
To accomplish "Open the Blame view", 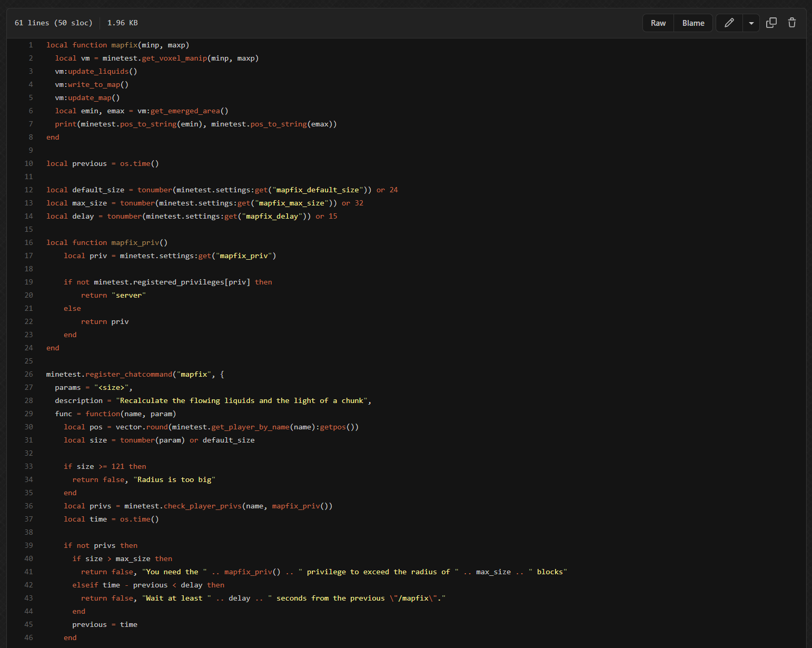I will point(693,23).
